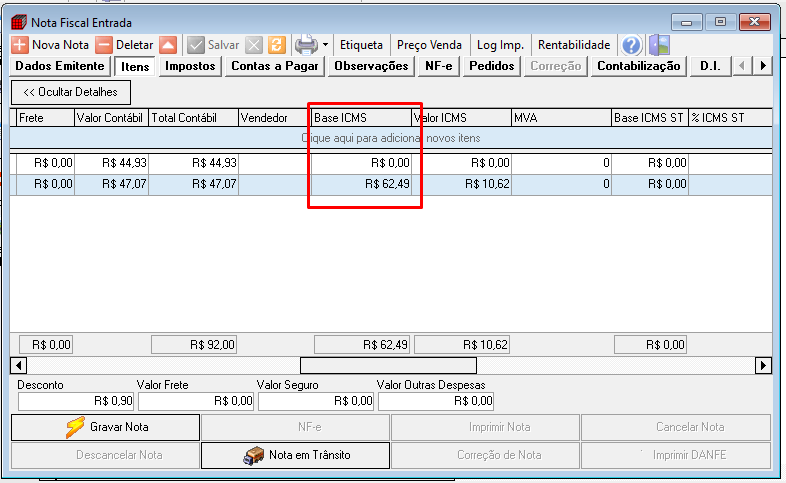Open Rentabilidade toolbar item
Image resolution: width=786 pixels, height=483 pixels.
pyautogui.click(x=574, y=45)
